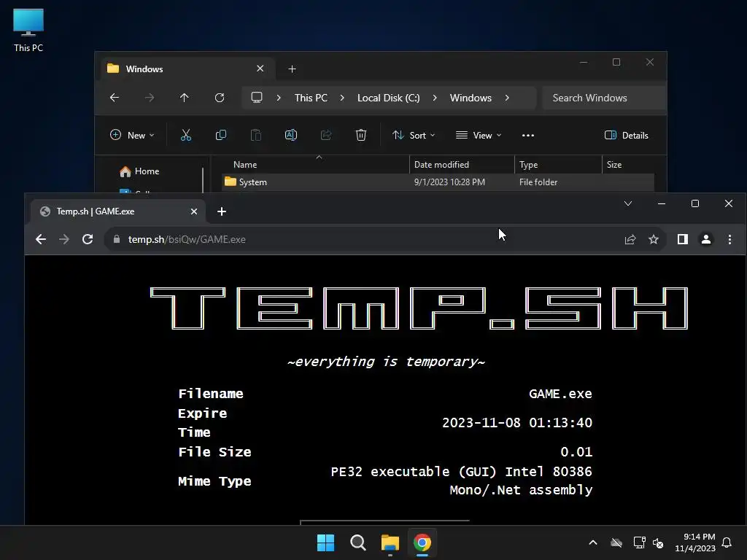
Task: Open Home in Explorer sidebar
Action: coord(140,171)
